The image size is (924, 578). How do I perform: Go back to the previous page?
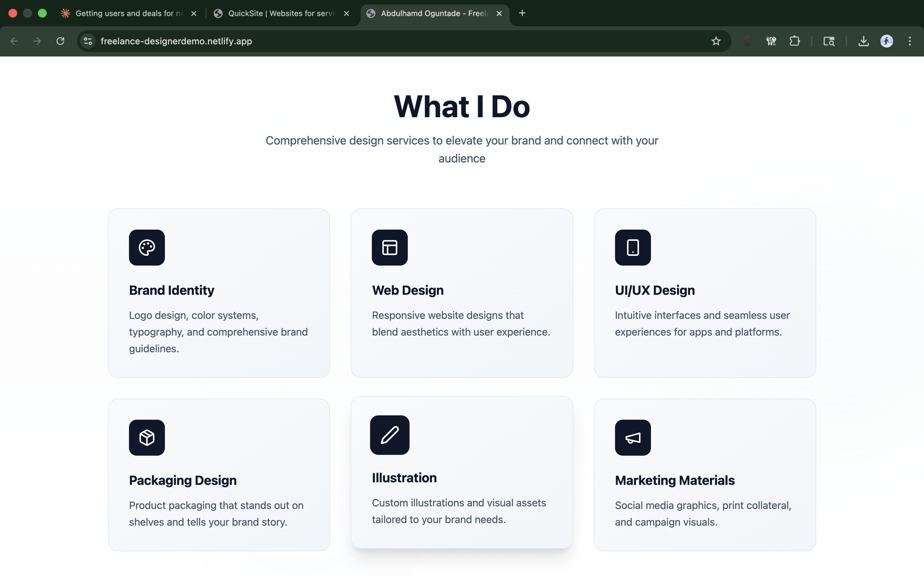click(14, 41)
